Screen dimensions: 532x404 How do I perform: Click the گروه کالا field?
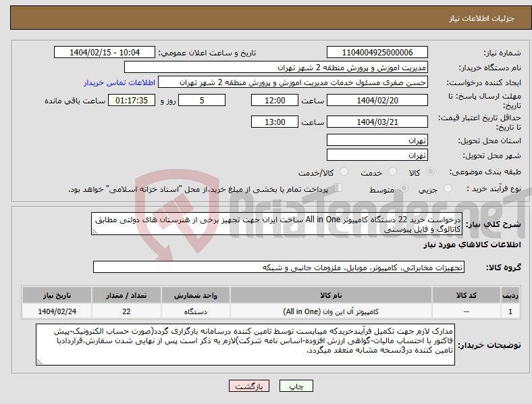pyautogui.click(x=279, y=267)
